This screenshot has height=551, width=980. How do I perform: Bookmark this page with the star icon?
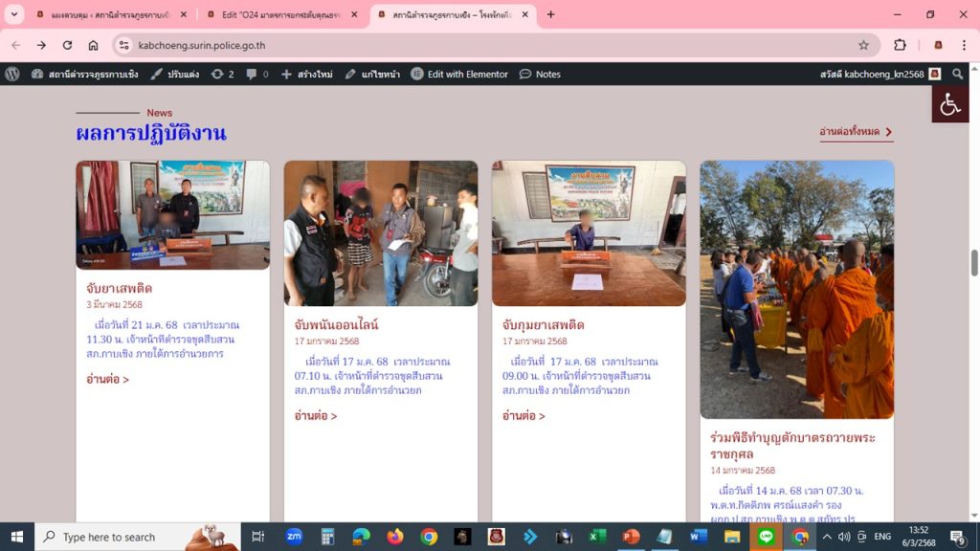863,45
